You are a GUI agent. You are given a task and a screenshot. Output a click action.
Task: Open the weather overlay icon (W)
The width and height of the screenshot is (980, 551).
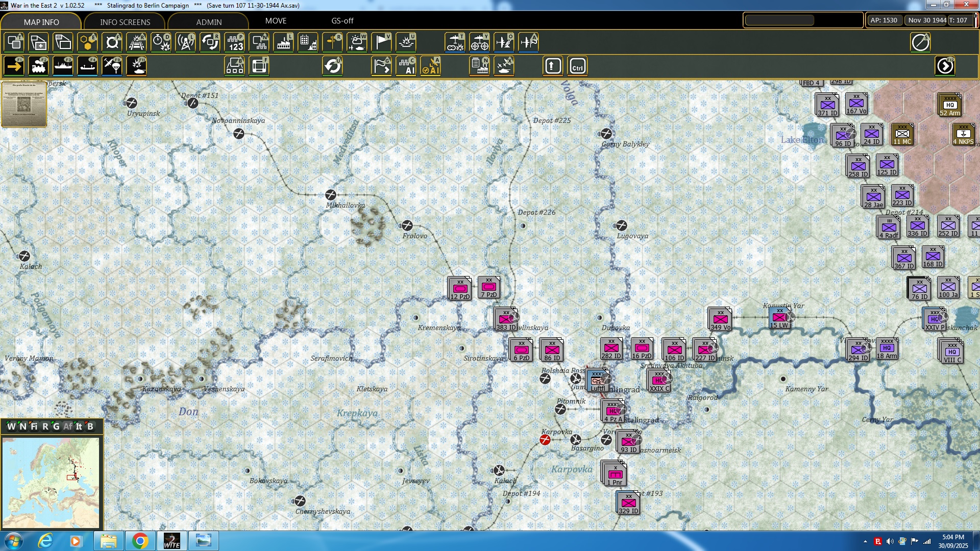click(x=357, y=42)
